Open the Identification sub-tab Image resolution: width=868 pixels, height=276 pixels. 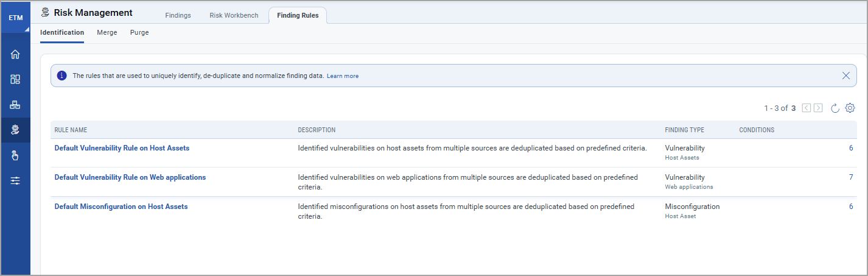62,33
